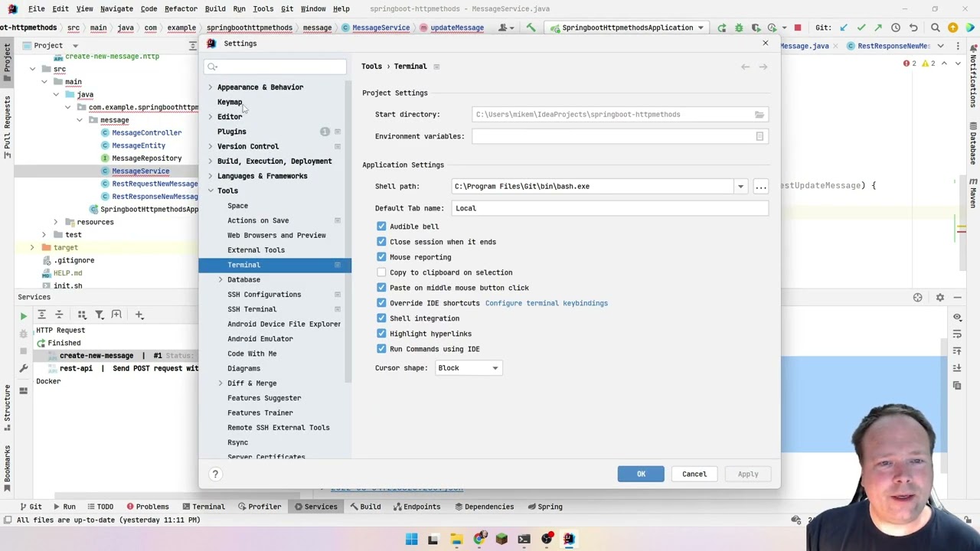Open File Explorer from the taskbar
The height and width of the screenshot is (551, 980).
coord(456,539)
